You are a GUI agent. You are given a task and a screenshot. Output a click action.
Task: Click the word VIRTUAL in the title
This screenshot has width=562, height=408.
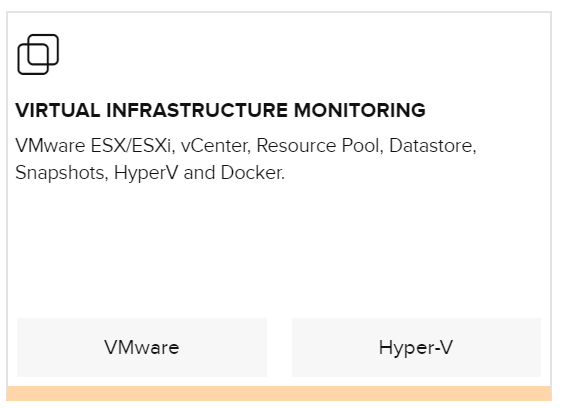pos(58,110)
